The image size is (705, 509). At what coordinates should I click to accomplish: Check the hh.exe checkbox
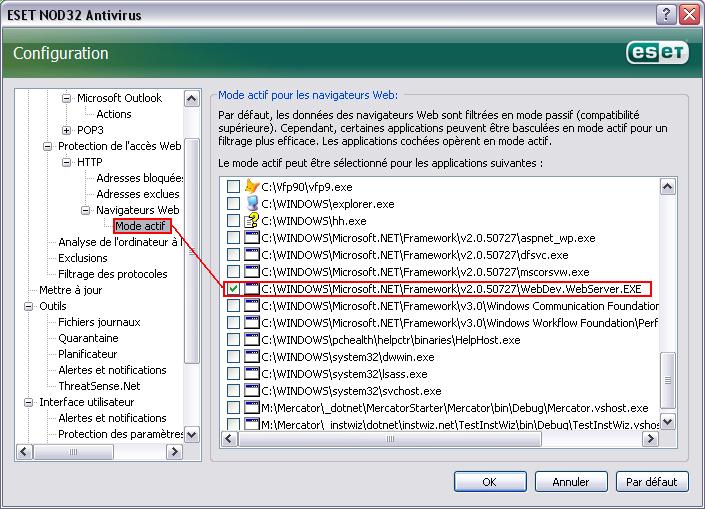point(233,220)
